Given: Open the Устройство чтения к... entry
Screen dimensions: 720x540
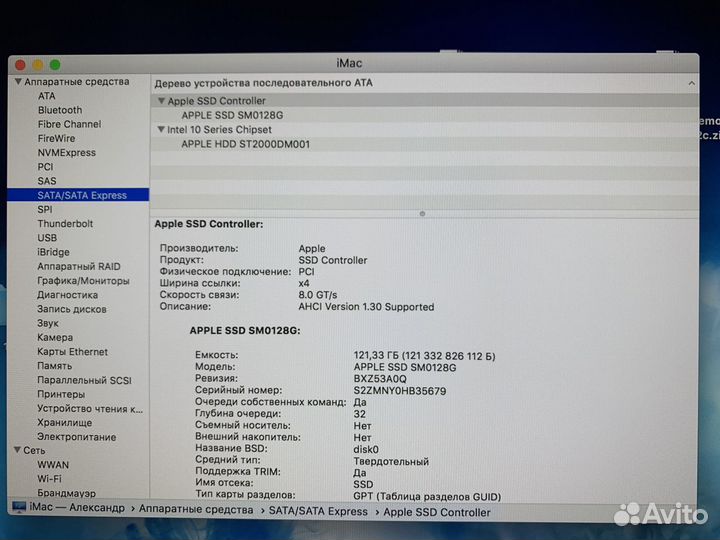Looking at the screenshot, I should click(x=90, y=409).
